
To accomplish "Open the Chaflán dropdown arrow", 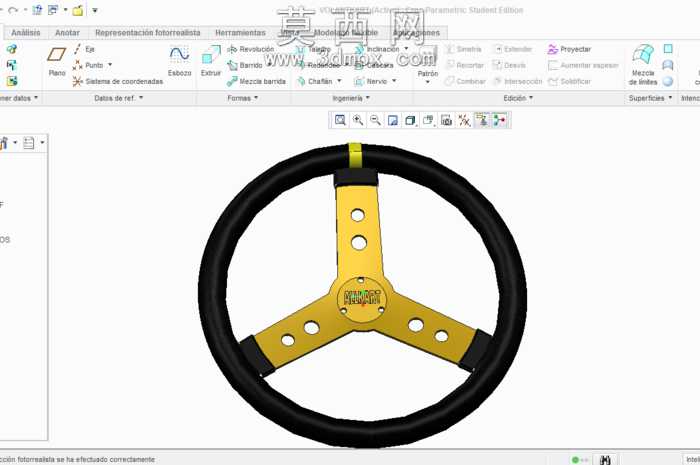I will pyautogui.click(x=339, y=81).
